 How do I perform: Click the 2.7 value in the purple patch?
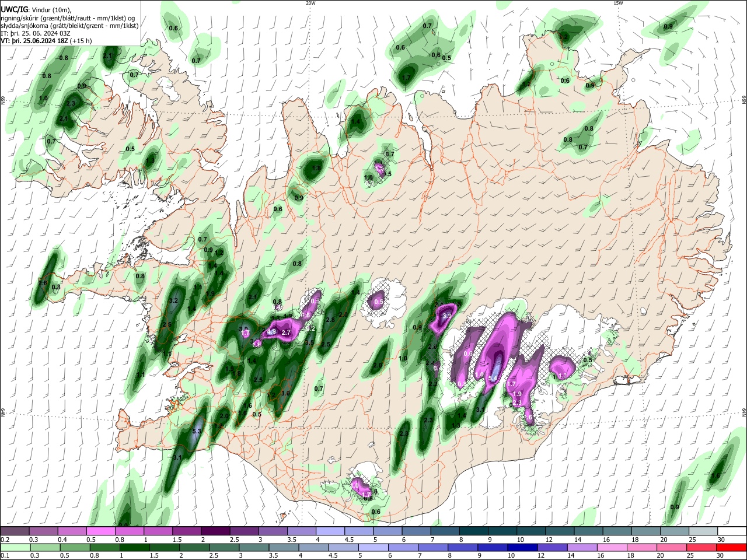tap(286, 332)
